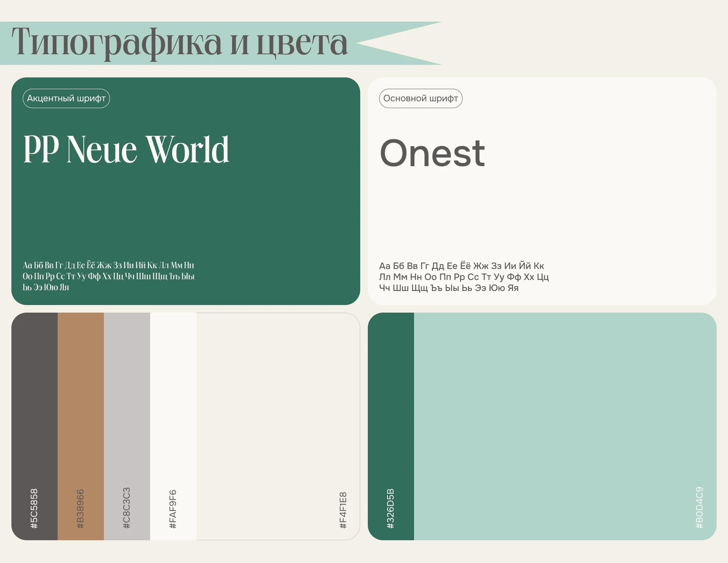Select the light gray #C8C3C3 swatch
728x563 pixels.
(x=127, y=426)
